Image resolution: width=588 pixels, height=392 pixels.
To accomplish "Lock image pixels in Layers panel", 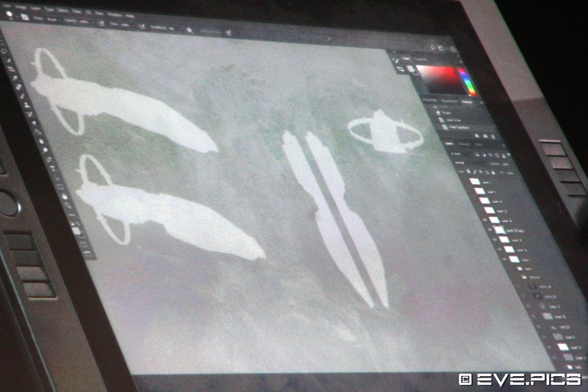I will click(475, 172).
